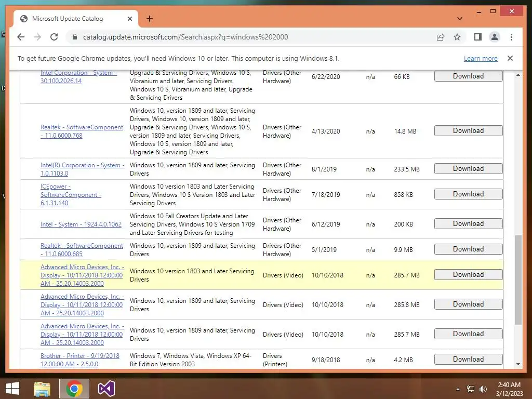
Task: Open Realtek - SoftwareComponent - 11.0.6000.768 link
Action: tap(82, 131)
